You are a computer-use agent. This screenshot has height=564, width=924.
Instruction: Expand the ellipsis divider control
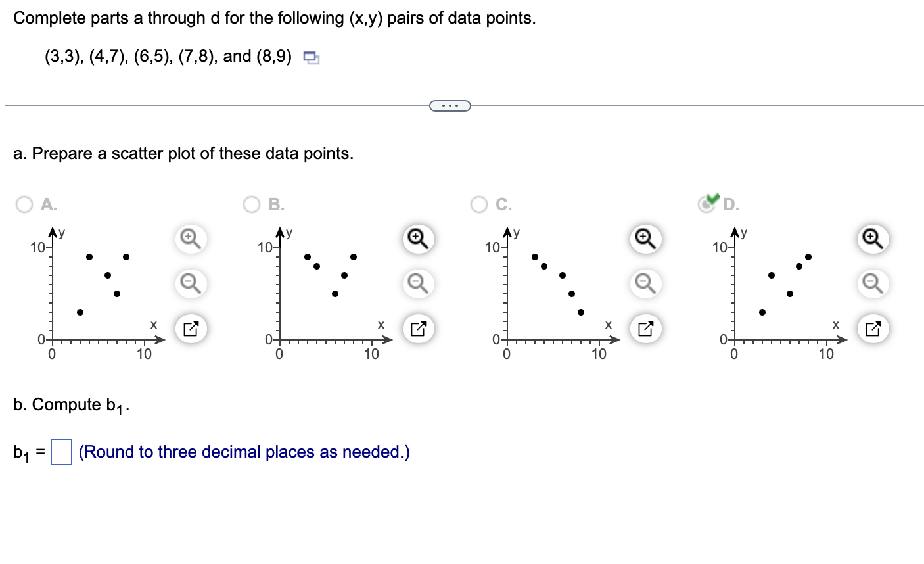(x=451, y=105)
